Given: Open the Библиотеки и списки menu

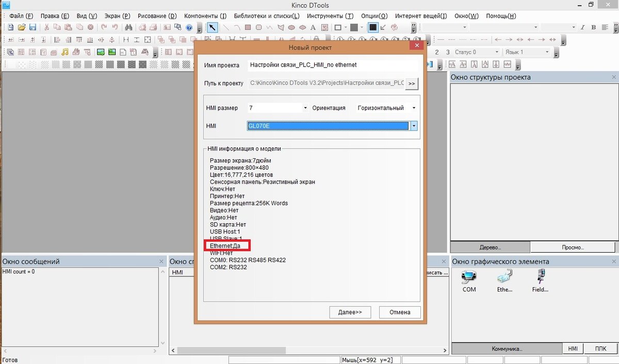Looking at the screenshot, I should pos(267,16).
